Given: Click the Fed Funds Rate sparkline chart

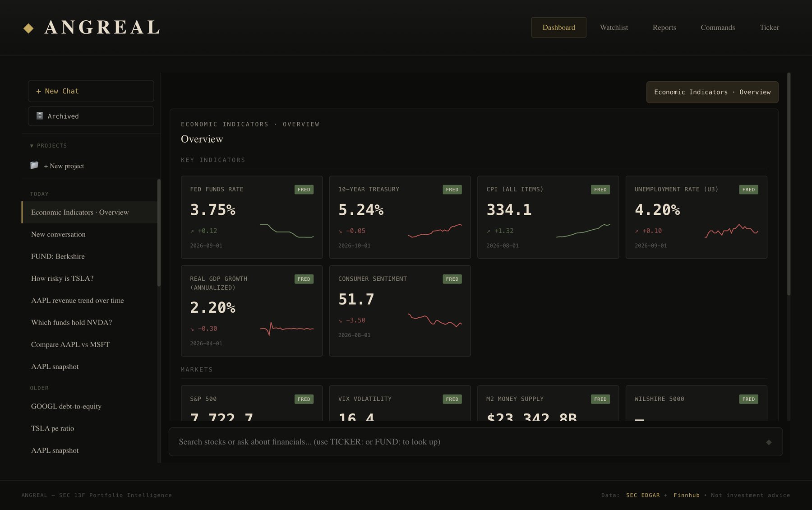Looking at the screenshot, I should pyautogui.click(x=286, y=231).
